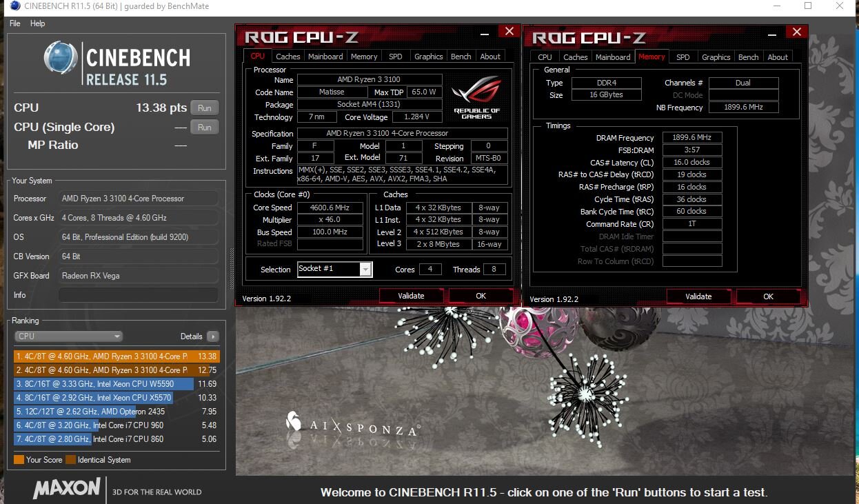Click the Details arrow button in Ranking
This screenshot has height=504, width=859.
213,336
